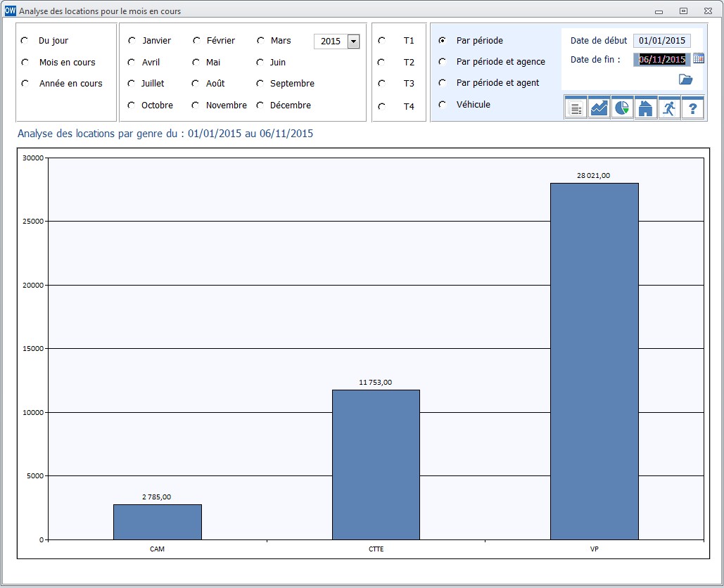Select Par période et agence mode

click(x=442, y=61)
